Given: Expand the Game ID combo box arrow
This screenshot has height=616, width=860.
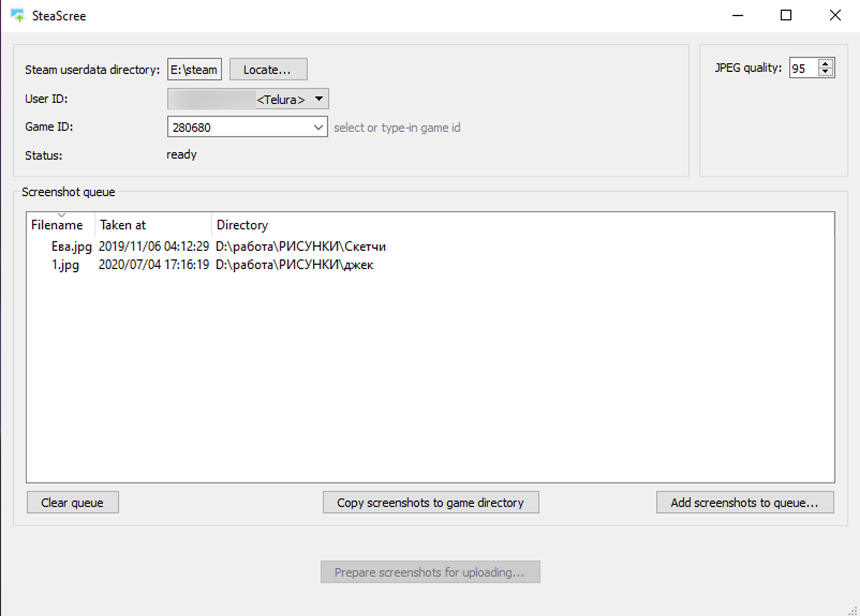Looking at the screenshot, I should [x=318, y=127].
